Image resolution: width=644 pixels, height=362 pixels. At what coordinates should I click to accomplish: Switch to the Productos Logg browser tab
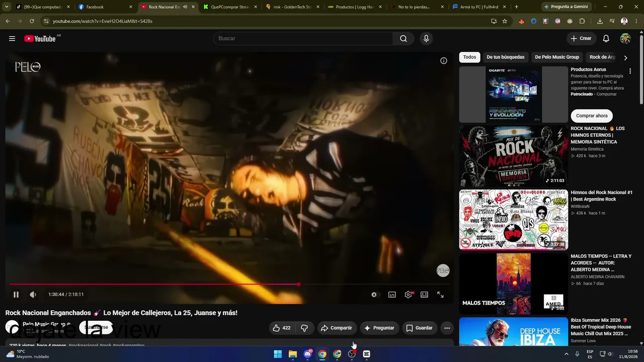click(355, 7)
